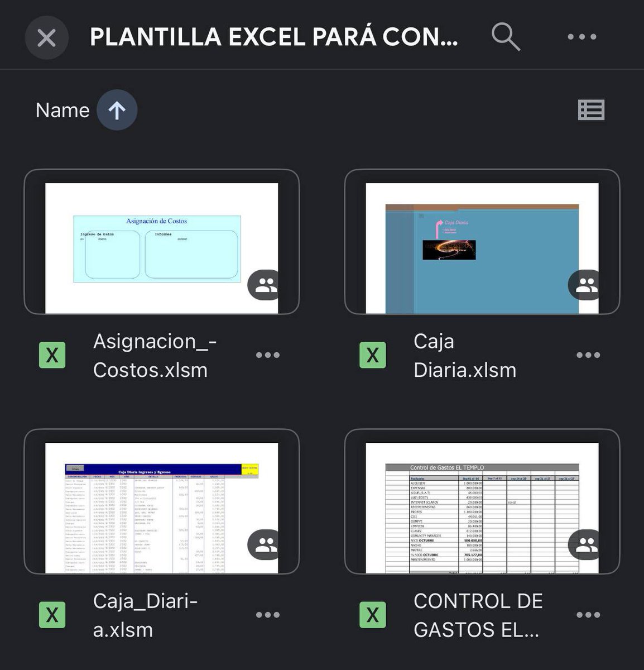Click the Excel icon beside Caja Diaria.xlsm
644x670 pixels.
373,355
